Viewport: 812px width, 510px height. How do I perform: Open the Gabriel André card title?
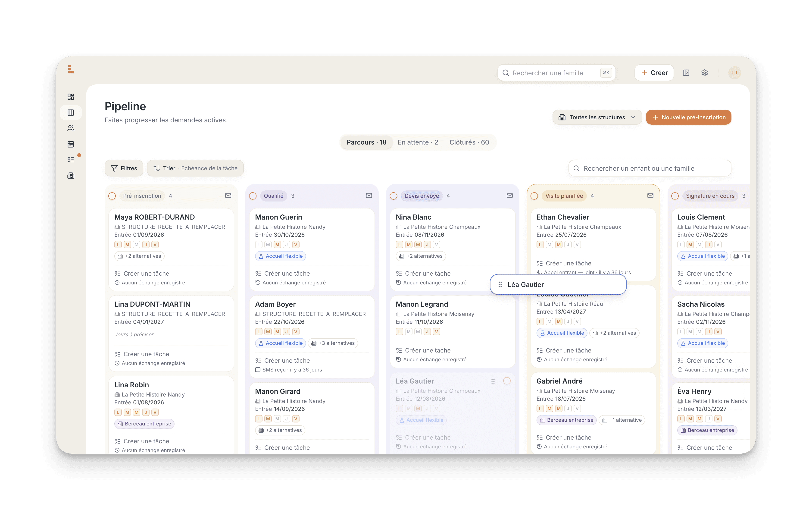click(x=559, y=381)
